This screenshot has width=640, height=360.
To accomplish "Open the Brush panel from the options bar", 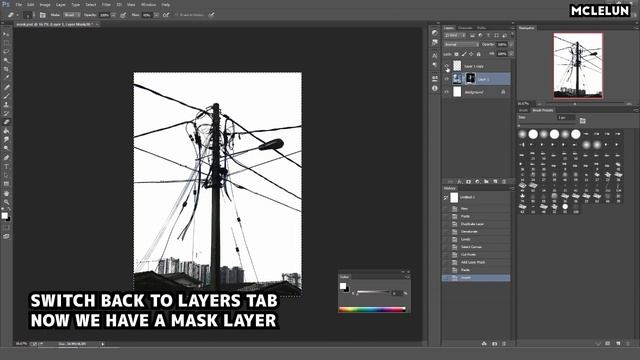I will click(x=42, y=15).
